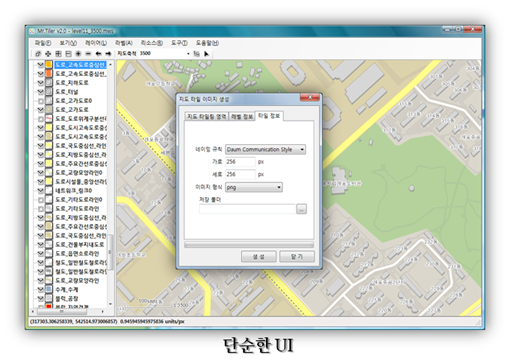Open the 파일(F) menu

(43, 43)
